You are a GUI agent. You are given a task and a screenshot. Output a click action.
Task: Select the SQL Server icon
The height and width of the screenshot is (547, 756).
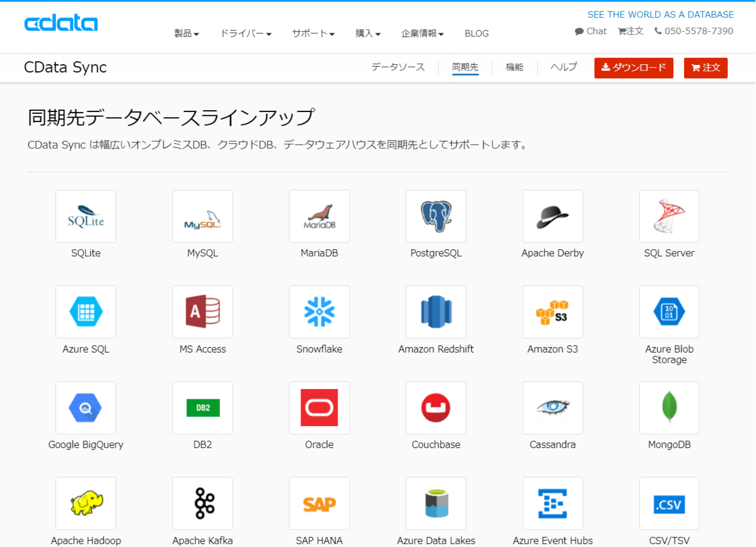coord(669,217)
